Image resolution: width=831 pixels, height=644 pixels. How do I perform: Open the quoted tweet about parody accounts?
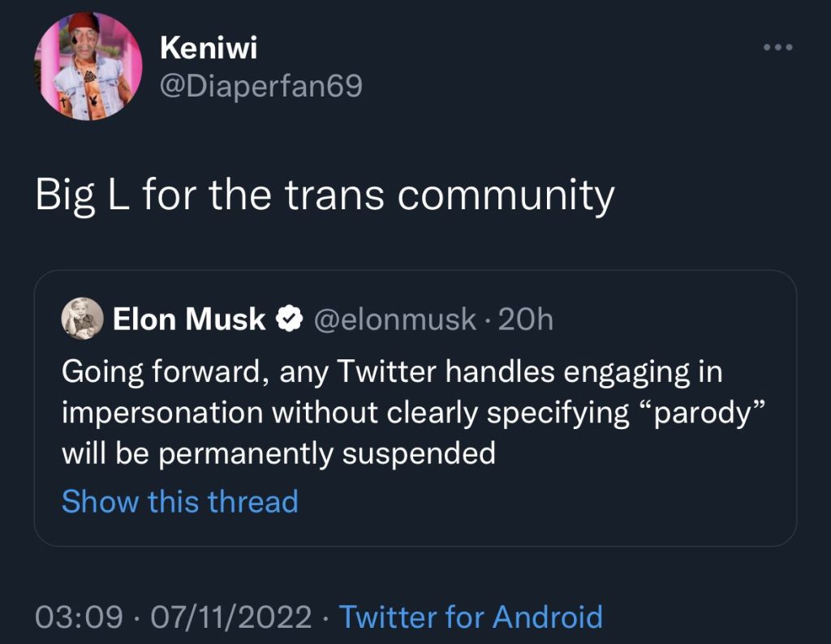tap(415, 408)
